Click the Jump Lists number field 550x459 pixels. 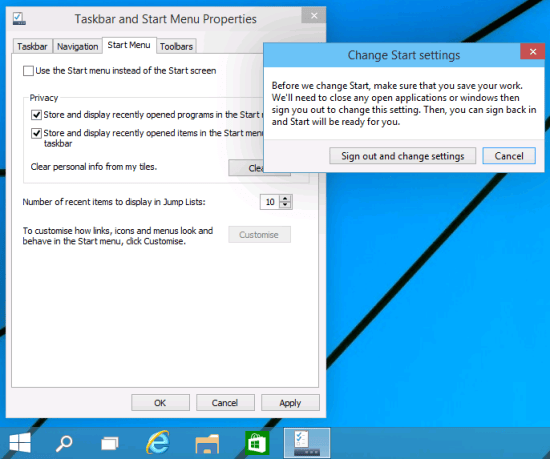[270, 202]
